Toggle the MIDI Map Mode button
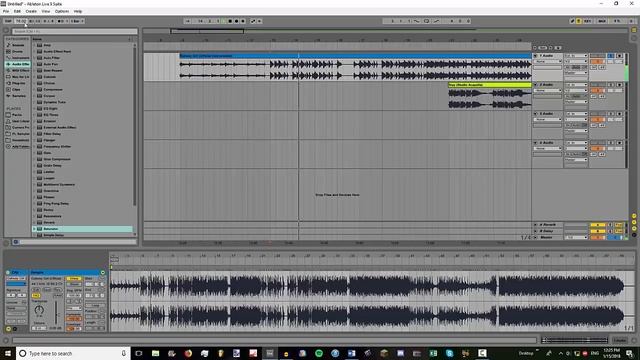Image resolution: width=640 pixels, height=360 pixels. (602, 21)
